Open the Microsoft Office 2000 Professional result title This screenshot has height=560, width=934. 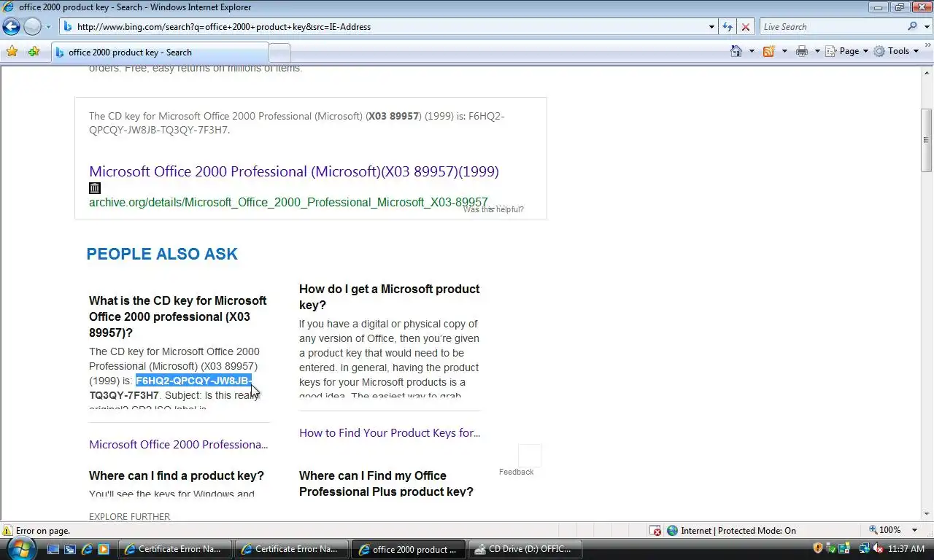coord(294,171)
